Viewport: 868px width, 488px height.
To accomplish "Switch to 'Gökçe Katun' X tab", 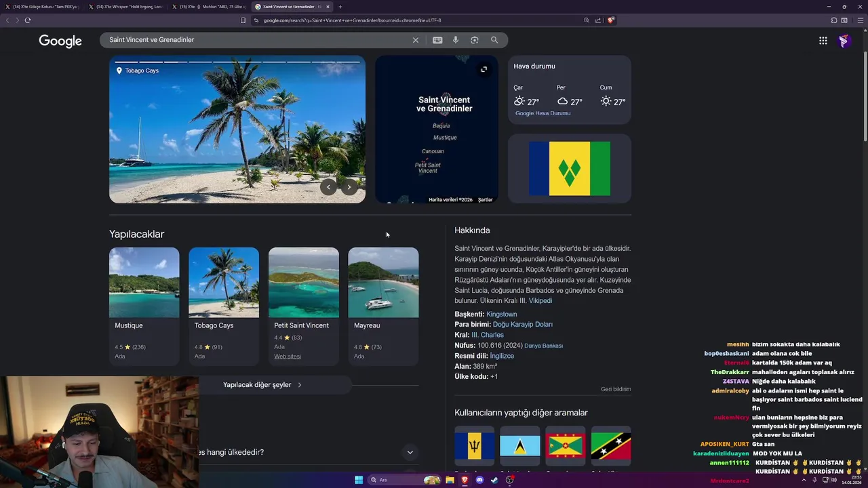I will pyautogui.click(x=43, y=7).
